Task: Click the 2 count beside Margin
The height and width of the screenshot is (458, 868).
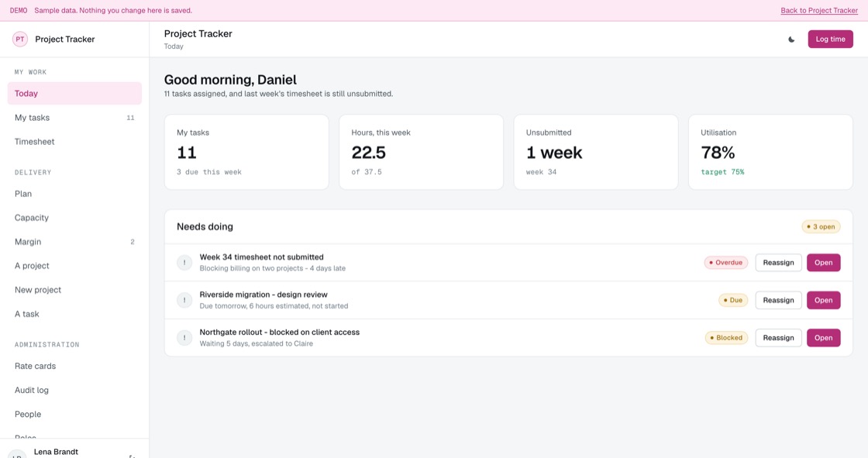Action: click(133, 242)
